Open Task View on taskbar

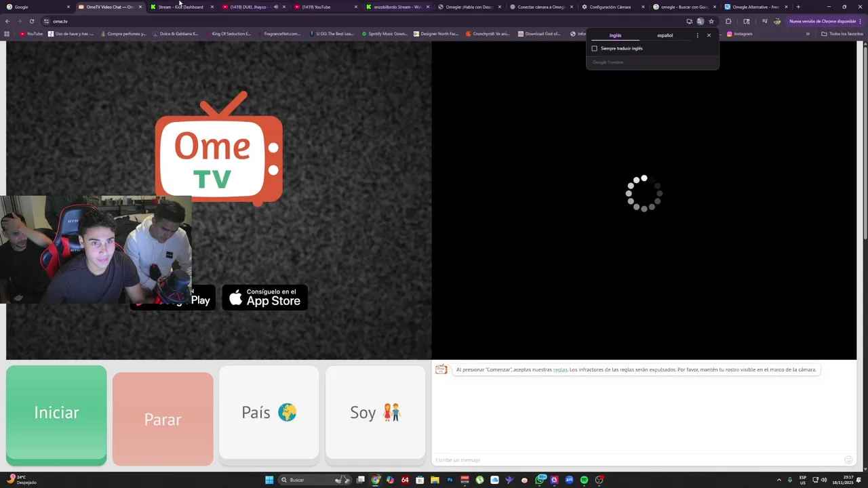pos(361,480)
